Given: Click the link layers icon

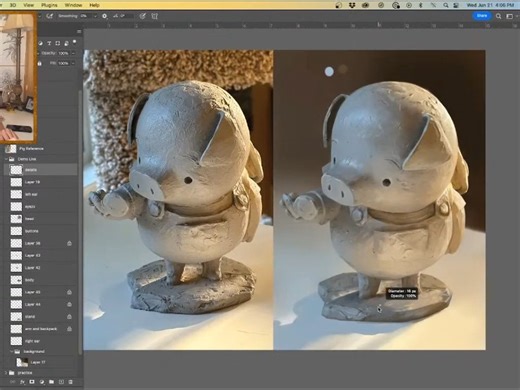Looking at the screenshot, I should [x=13, y=382].
